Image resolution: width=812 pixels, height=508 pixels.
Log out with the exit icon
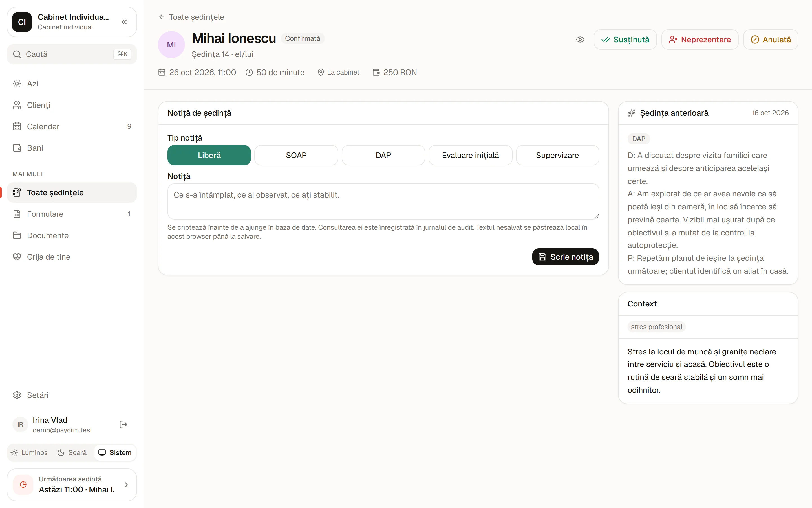[x=123, y=425]
